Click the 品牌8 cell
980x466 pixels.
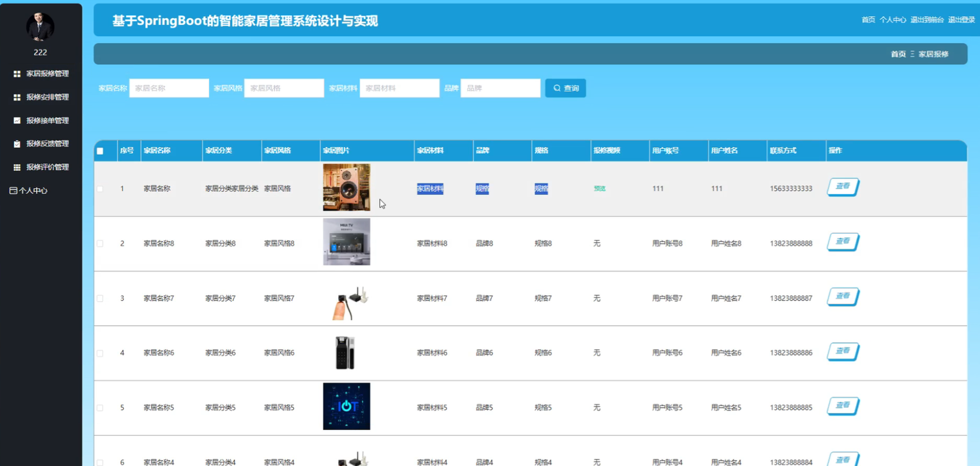[x=484, y=243]
